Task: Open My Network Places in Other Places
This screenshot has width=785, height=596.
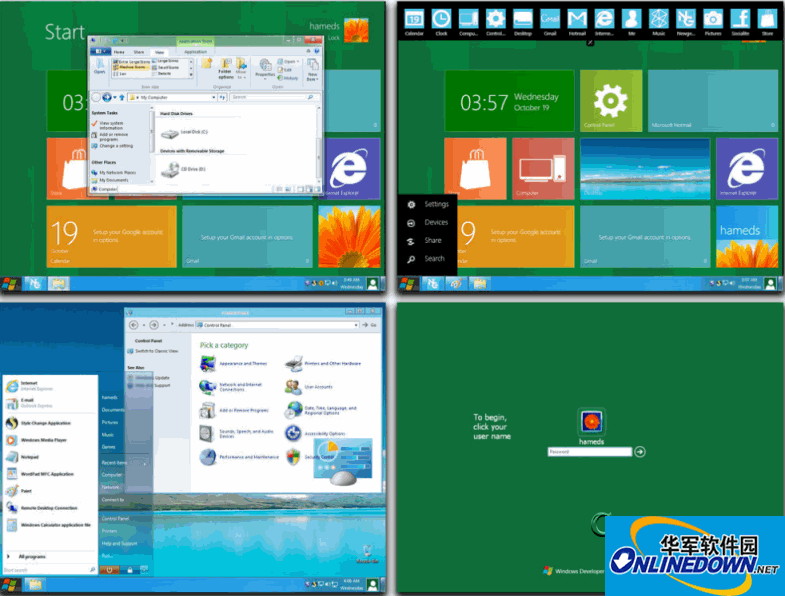Action: [114, 172]
